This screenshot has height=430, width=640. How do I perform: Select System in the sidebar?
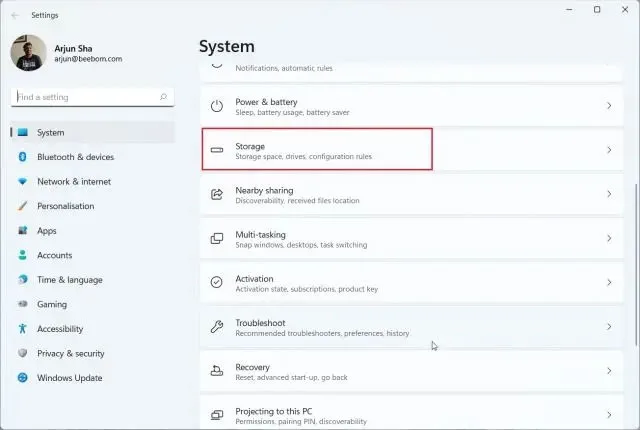click(93, 132)
